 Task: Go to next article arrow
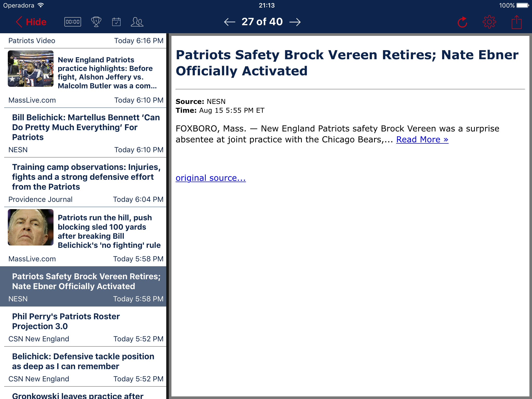tap(295, 22)
